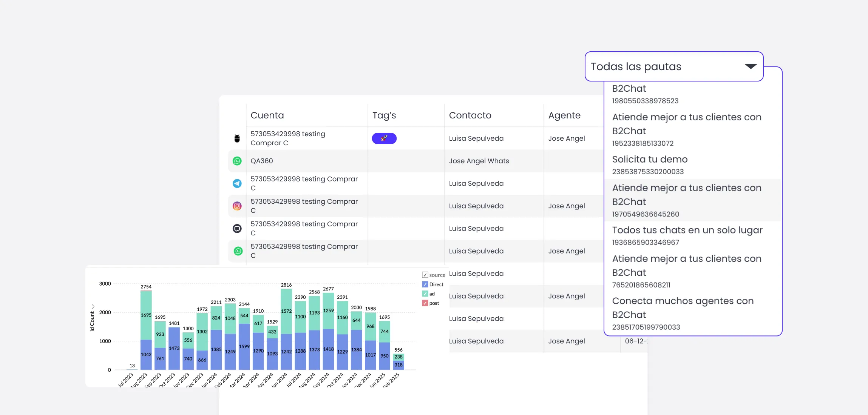Screen dimensions: 868x415
Task: Toggle the source legend checkbox
Action: click(x=425, y=275)
